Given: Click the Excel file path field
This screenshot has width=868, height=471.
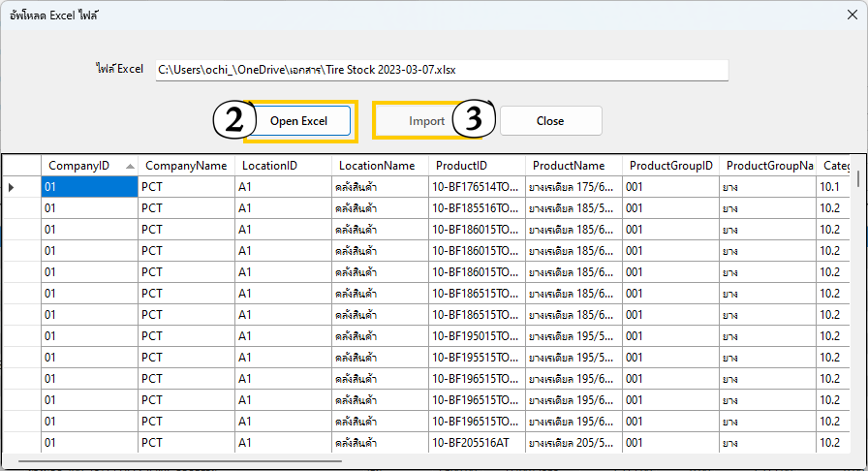Looking at the screenshot, I should 442,70.
